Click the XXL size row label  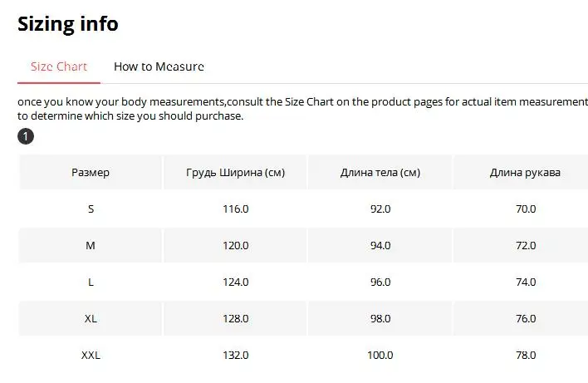[x=91, y=356]
